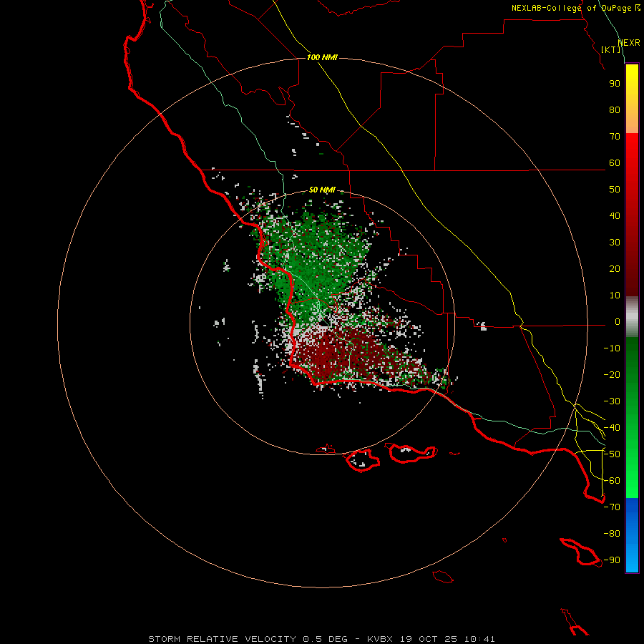
Task: Click the -40 value on the velocity scale
Action: click(x=612, y=428)
